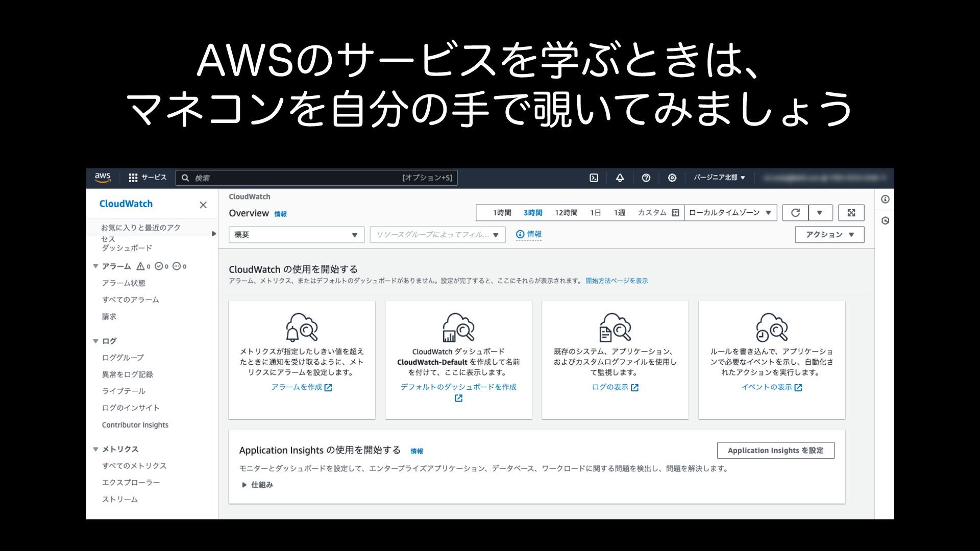980x551 pixels.
Task: Close the CloudWatch side navigation
Action: (203, 205)
